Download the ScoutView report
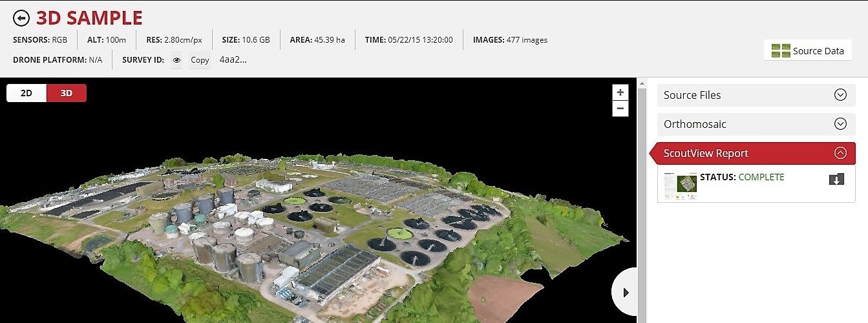 pos(836,180)
